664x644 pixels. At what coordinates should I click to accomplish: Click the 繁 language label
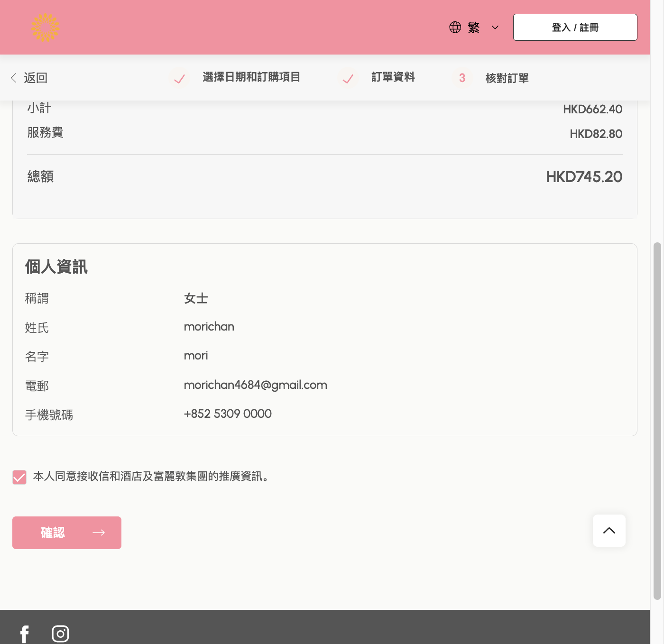pos(474,28)
